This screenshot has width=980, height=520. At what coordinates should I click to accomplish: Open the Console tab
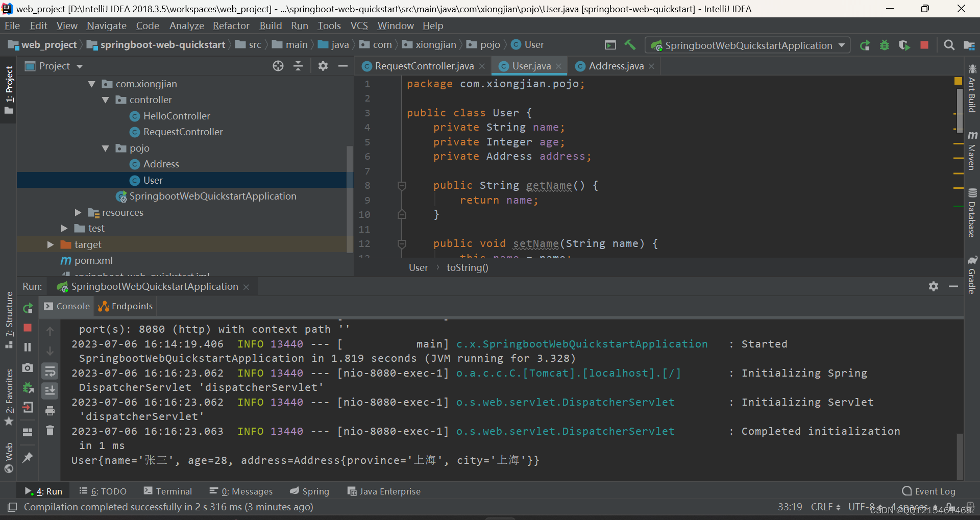[x=67, y=306]
